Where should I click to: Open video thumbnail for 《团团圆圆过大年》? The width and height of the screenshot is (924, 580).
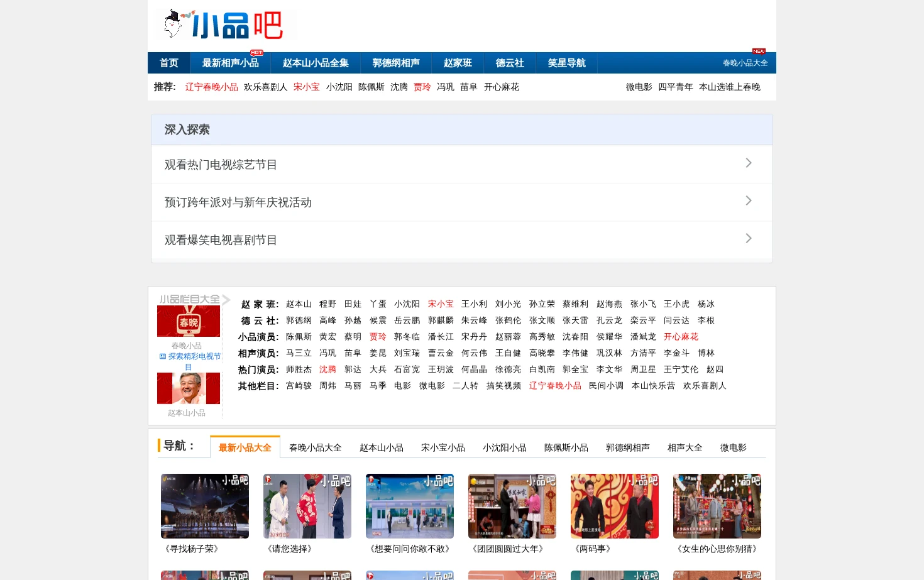pos(512,506)
